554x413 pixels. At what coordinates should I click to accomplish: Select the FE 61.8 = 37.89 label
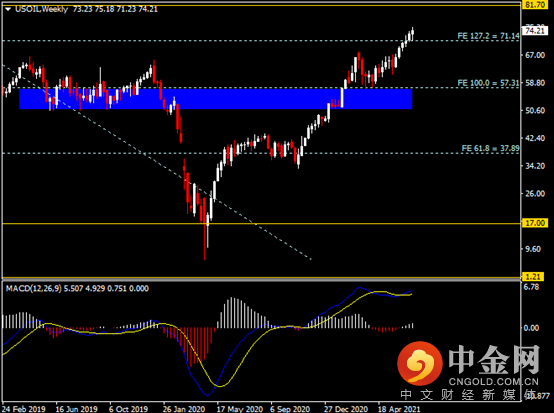point(490,148)
